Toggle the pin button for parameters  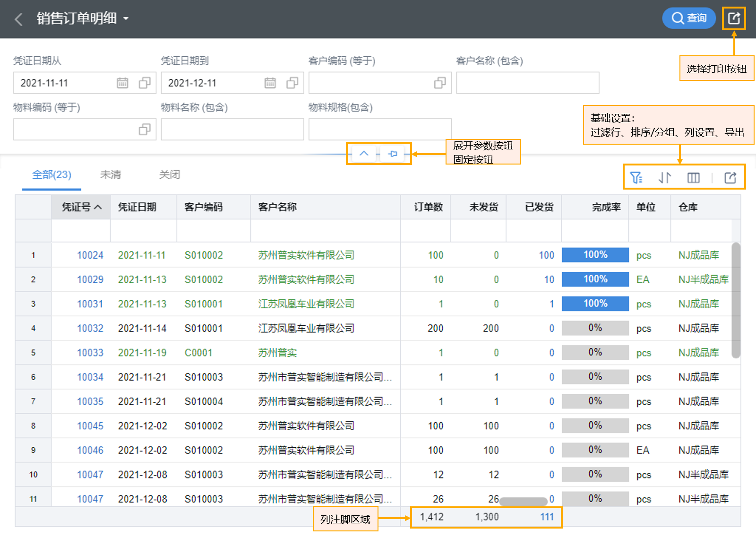(x=393, y=154)
